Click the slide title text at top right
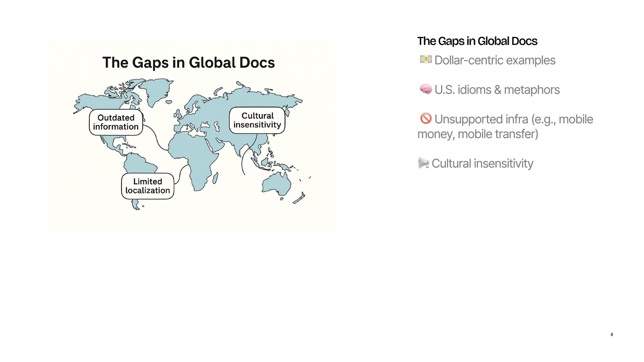Viewport: 644px width, 362px height. point(477,41)
